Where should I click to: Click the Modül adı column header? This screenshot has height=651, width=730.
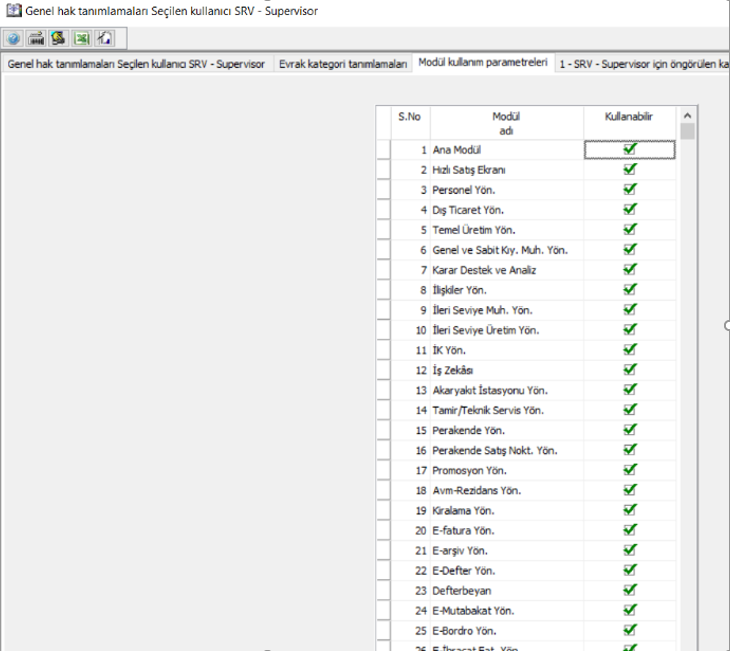[505, 123]
